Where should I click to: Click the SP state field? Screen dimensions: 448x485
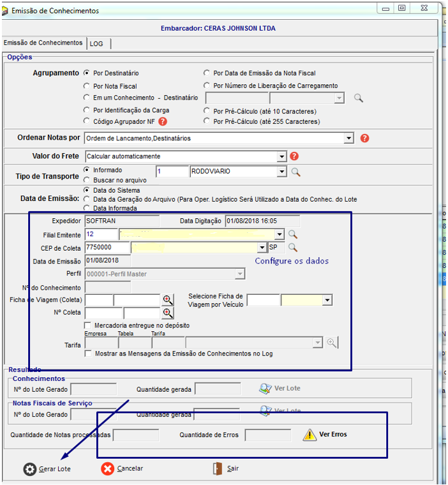coord(276,247)
